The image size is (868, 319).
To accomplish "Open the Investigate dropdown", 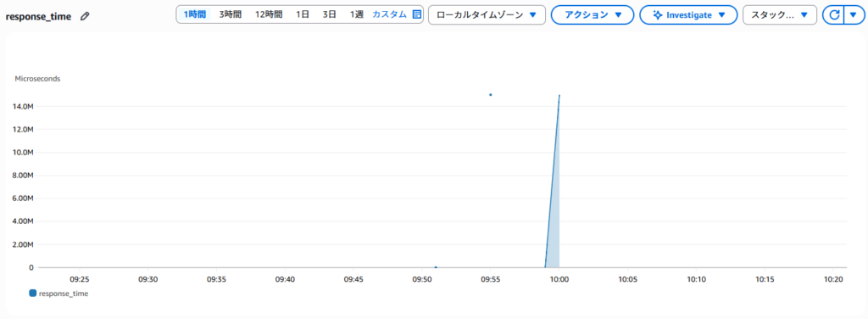I will [688, 15].
